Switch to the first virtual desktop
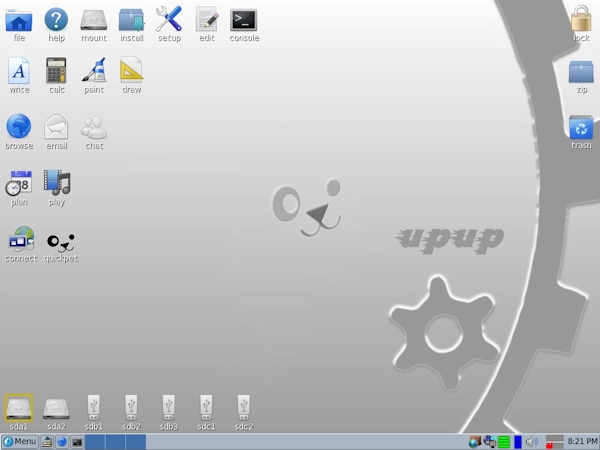600x450 pixels. click(95, 442)
